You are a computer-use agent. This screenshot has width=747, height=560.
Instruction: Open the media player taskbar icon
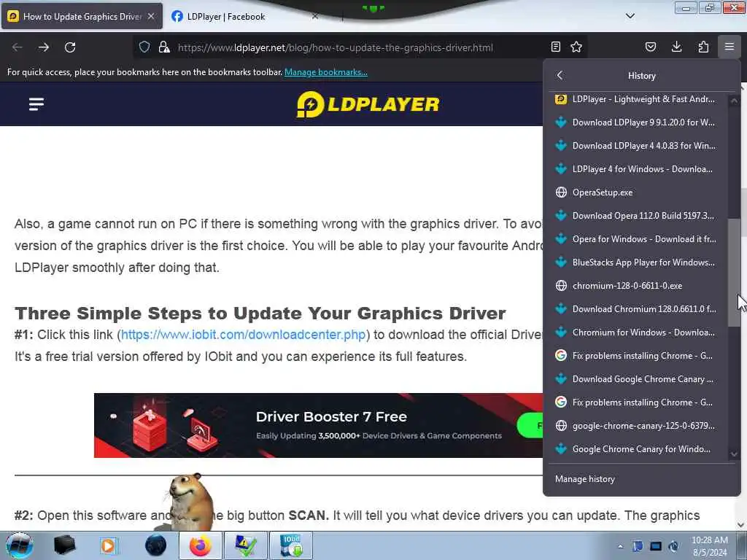(x=109, y=545)
